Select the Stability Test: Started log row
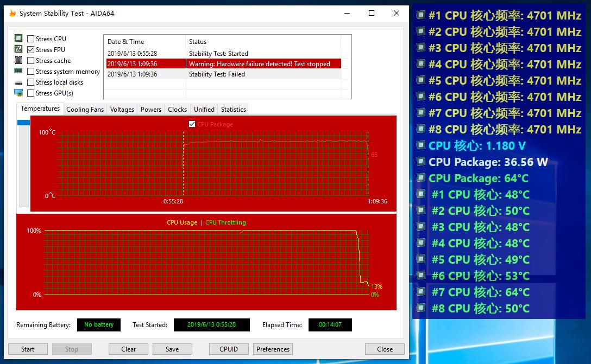The height and width of the screenshot is (364, 591). click(224, 54)
